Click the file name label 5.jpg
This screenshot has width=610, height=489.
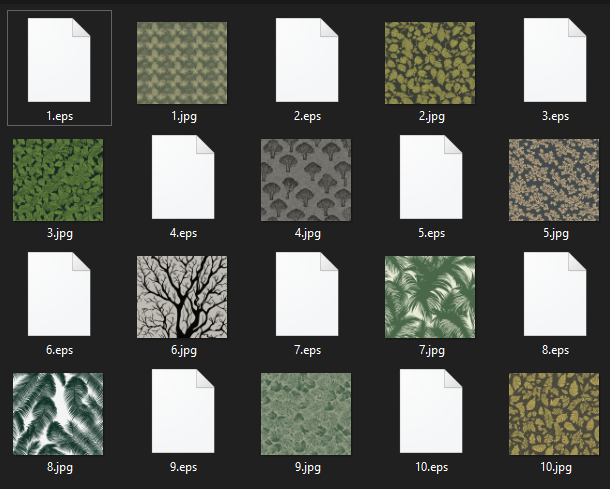(556, 233)
